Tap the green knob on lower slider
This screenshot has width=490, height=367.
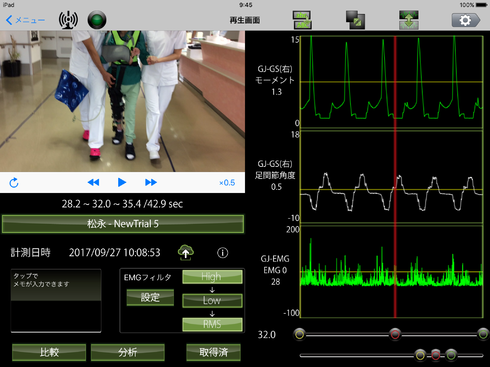[451, 355]
